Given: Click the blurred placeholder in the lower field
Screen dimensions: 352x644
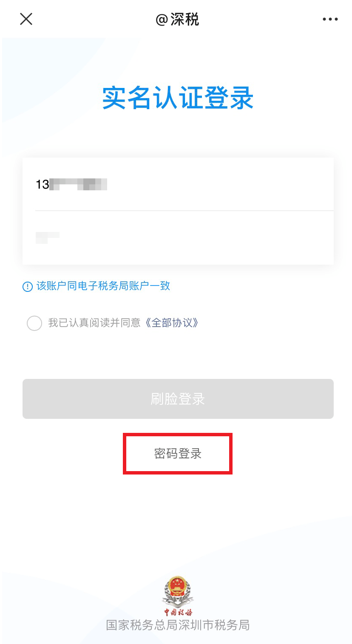Looking at the screenshot, I should coord(48,237).
